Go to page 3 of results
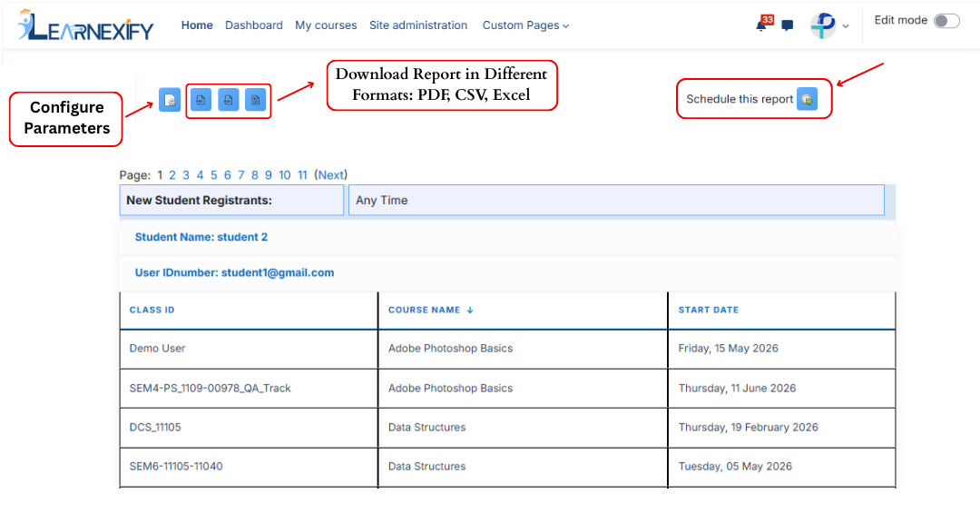The height and width of the screenshot is (514, 980). click(x=186, y=175)
